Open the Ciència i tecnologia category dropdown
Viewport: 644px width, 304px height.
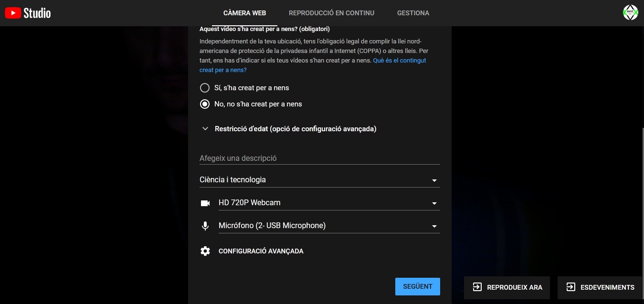(x=319, y=180)
